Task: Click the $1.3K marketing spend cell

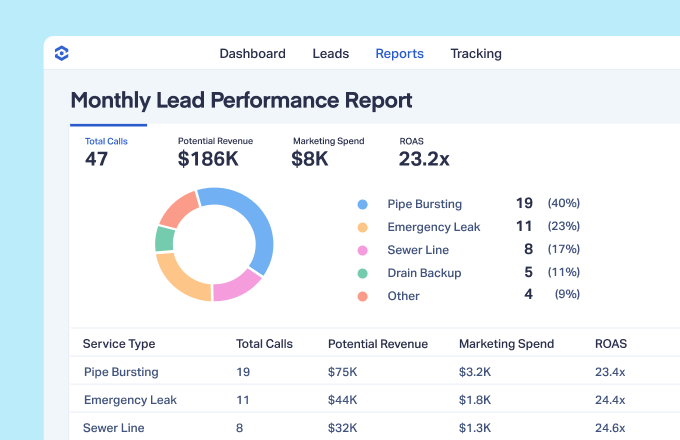Action: [x=475, y=428]
